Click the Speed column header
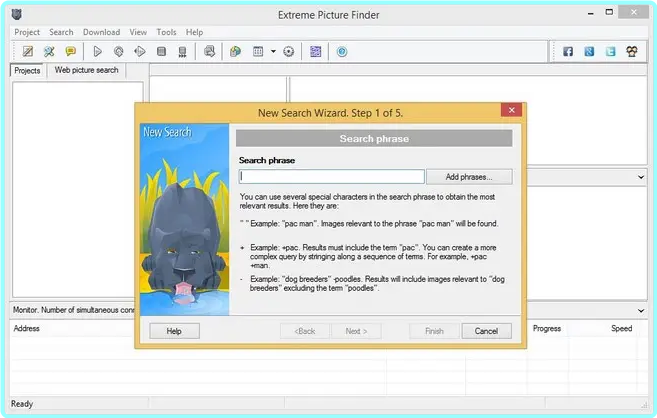657x418 pixels. tap(621, 328)
